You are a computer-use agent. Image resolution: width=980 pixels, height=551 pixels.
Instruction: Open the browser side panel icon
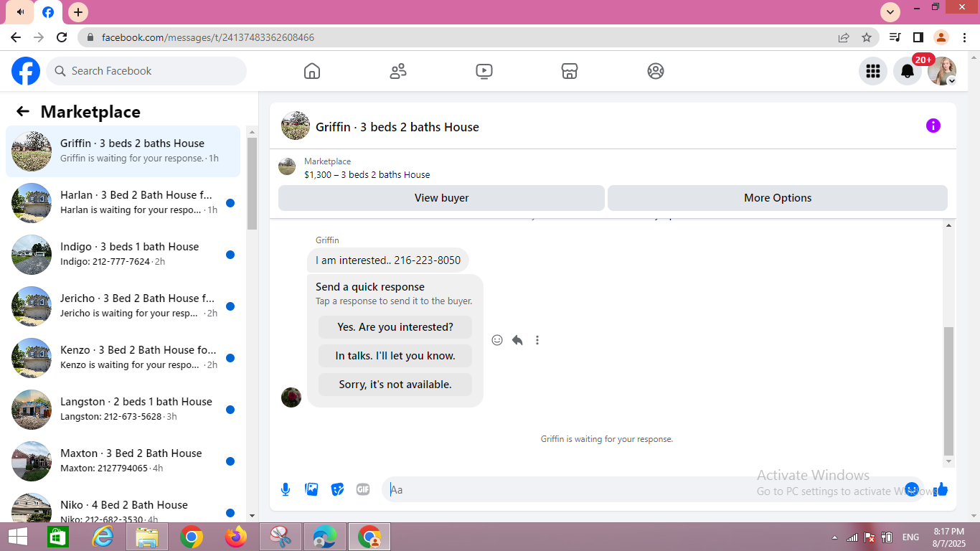coord(918,37)
